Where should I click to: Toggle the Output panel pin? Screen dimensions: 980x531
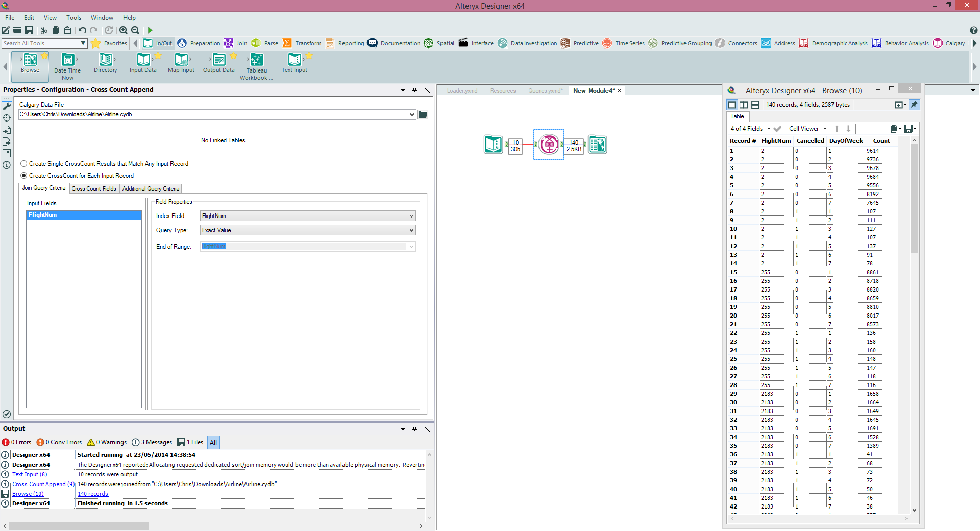(x=414, y=429)
